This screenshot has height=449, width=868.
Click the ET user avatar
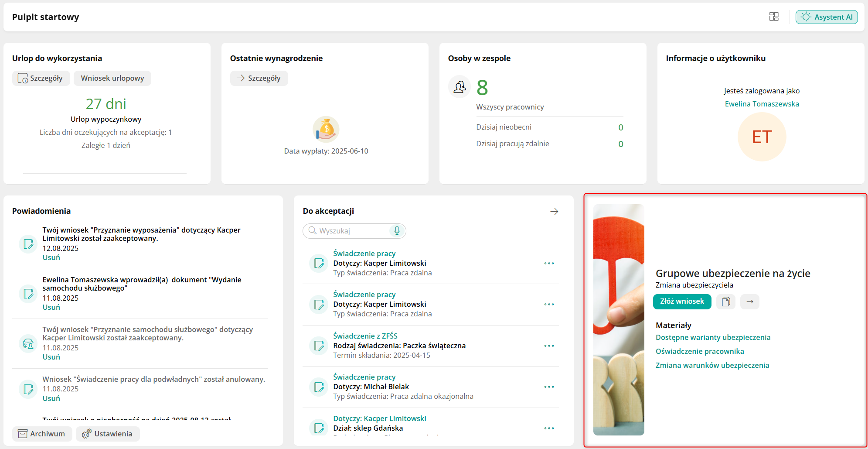point(762,137)
